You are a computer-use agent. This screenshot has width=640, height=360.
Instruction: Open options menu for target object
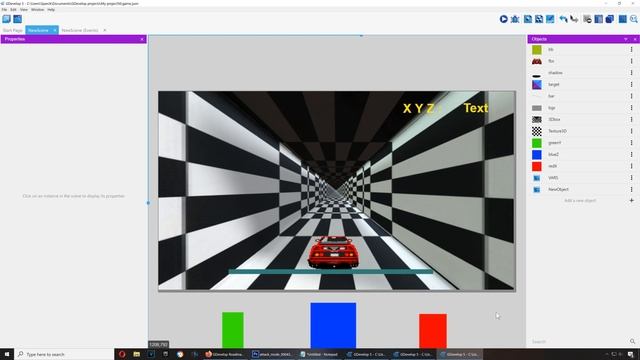coord(631,84)
